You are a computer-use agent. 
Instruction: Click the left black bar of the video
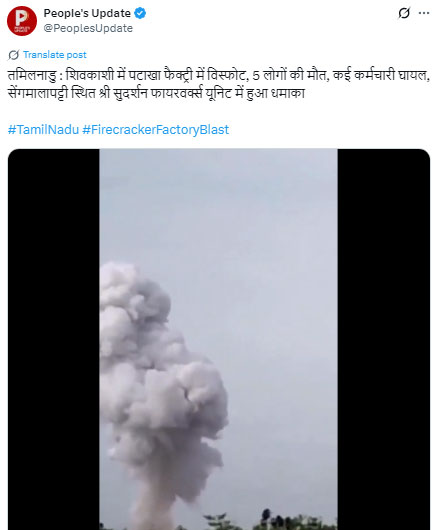54,339
